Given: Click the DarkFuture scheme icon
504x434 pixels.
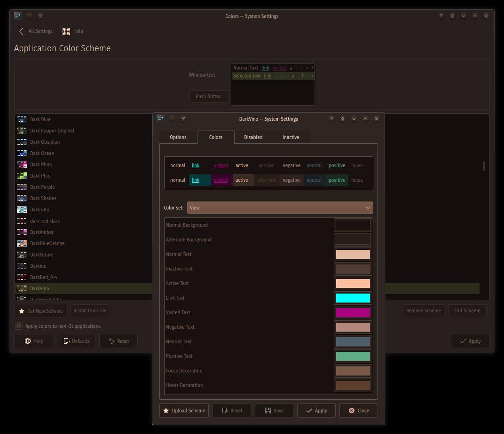Looking at the screenshot, I should (x=22, y=255).
